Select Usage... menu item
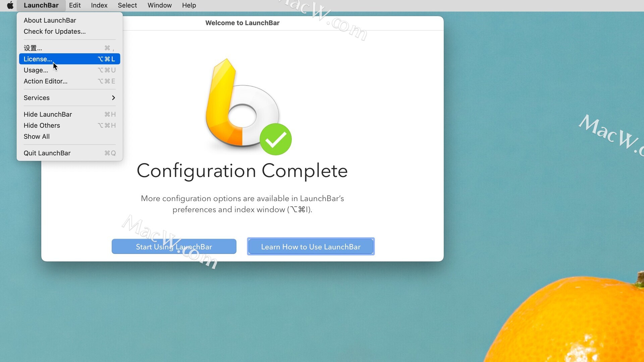The image size is (644, 362). tap(69, 70)
